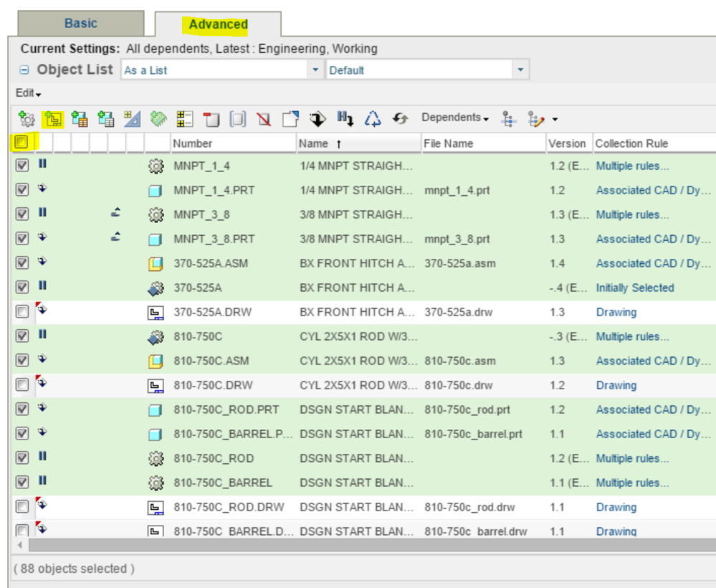Screen dimensions: 716x588
Task: Click the yellow list-view toolbar icon
Action: tap(185, 119)
